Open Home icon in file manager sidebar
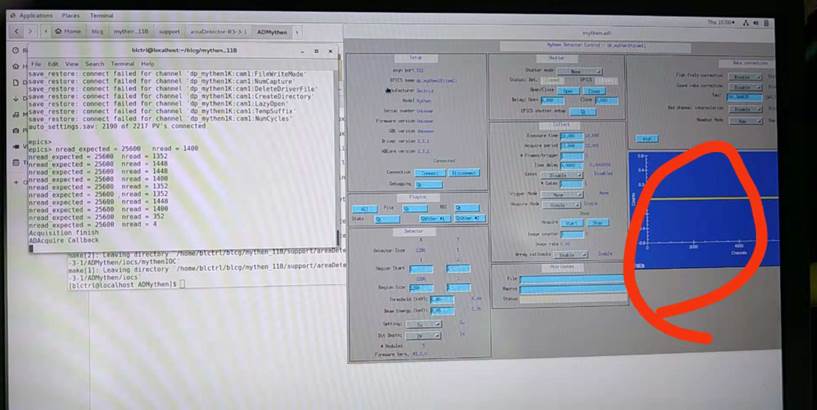 16,67
